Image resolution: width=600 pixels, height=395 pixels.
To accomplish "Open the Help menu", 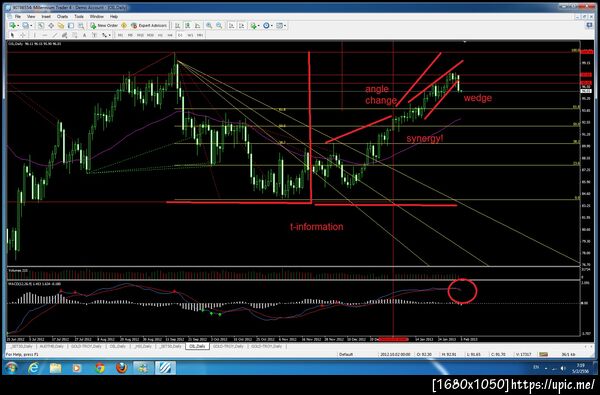I will click(x=114, y=16).
